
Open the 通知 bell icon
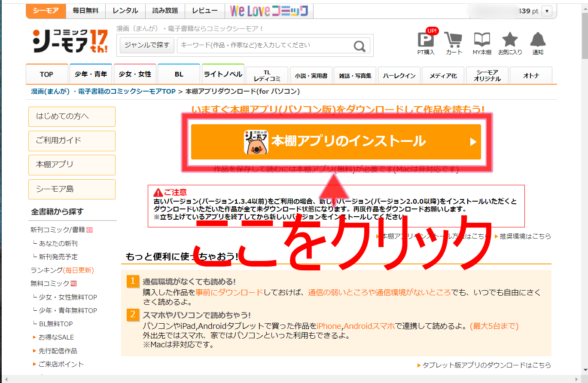[x=538, y=43]
